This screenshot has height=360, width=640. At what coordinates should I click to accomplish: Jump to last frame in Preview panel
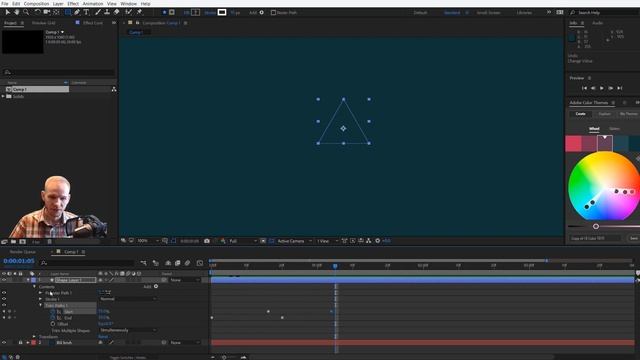(x=620, y=88)
